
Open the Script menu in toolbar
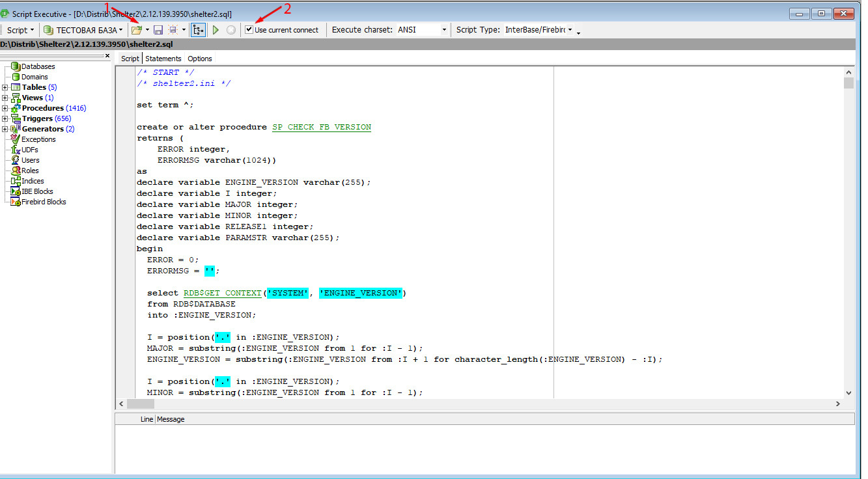pos(20,30)
